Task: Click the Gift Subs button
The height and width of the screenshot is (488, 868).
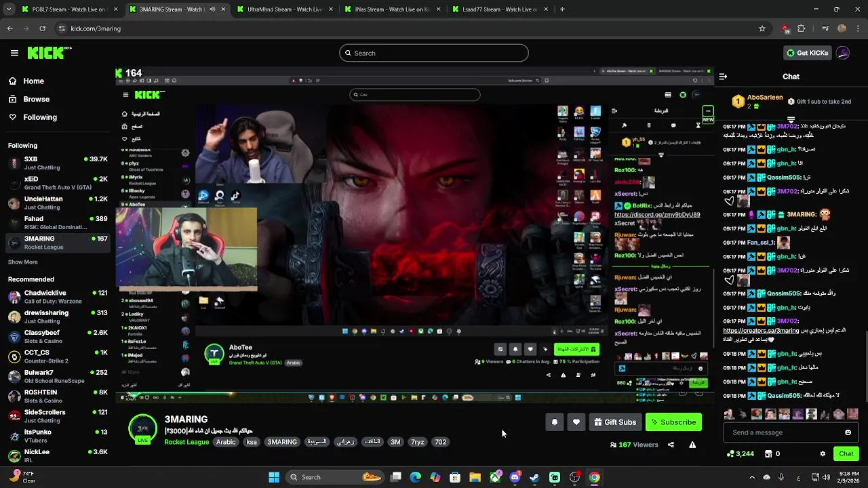Action: point(615,422)
